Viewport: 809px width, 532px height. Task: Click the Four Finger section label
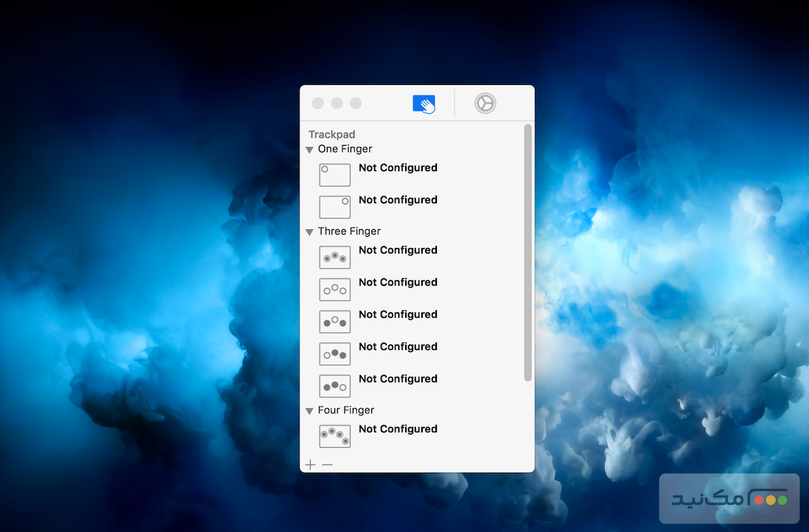[x=346, y=410]
